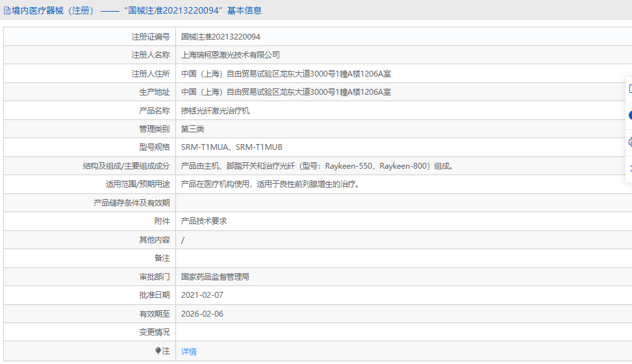632x364 pixels.
Task: Click the 管理类别 label
Action: (155, 129)
